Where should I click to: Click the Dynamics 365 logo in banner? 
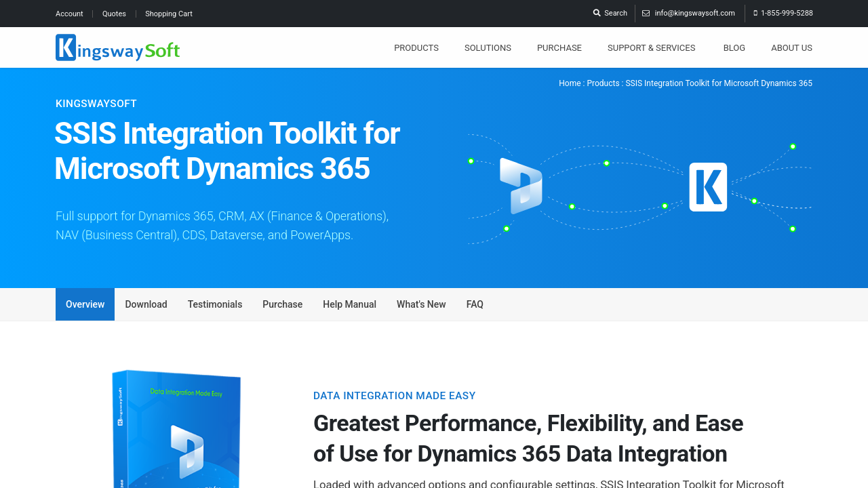(521, 186)
